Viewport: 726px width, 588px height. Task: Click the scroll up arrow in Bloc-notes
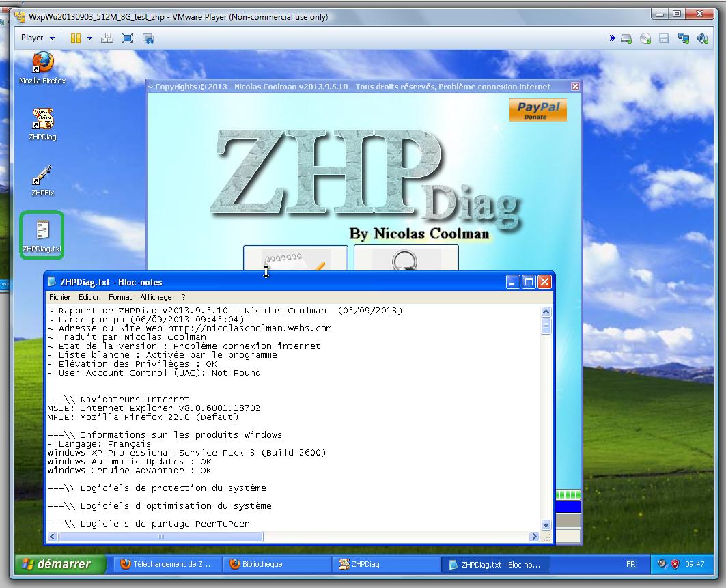546,311
